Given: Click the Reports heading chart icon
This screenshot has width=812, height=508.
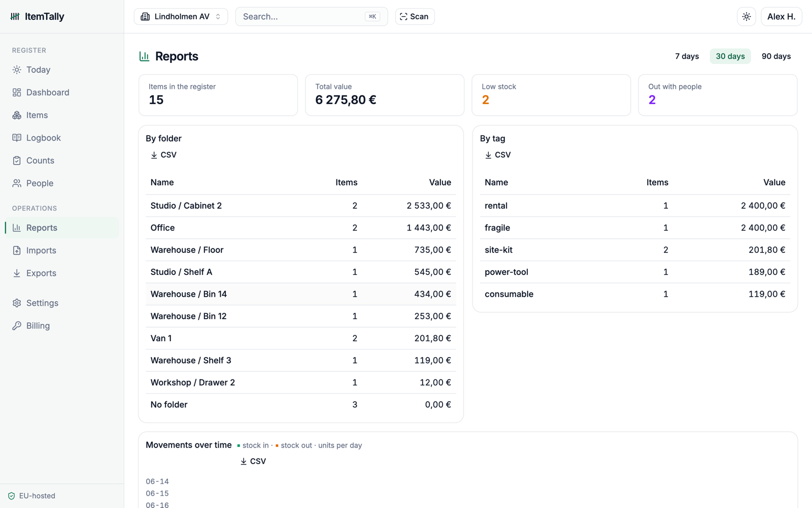Looking at the screenshot, I should click(144, 56).
